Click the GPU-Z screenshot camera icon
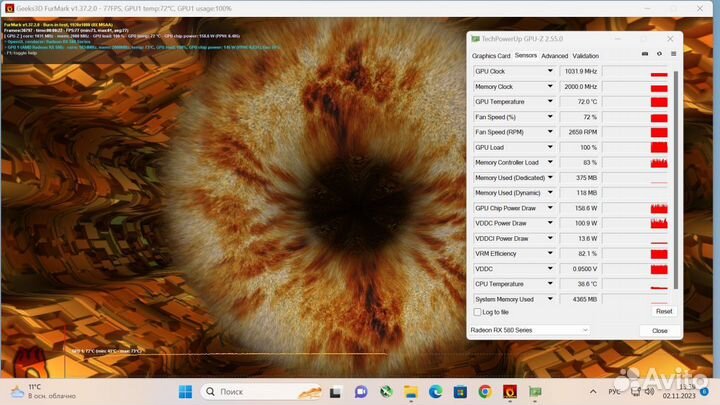The height and width of the screenshot is (405, 720). point(645,56)
